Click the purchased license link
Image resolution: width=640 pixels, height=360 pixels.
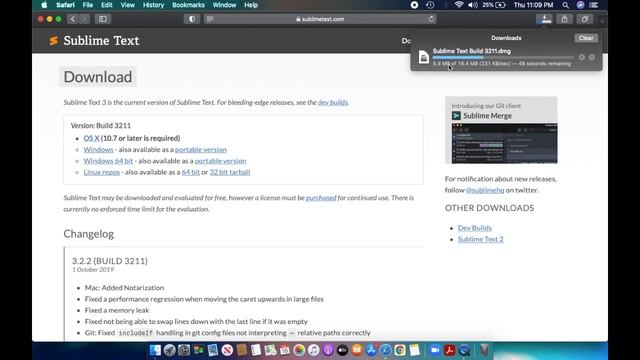[321, 198]
